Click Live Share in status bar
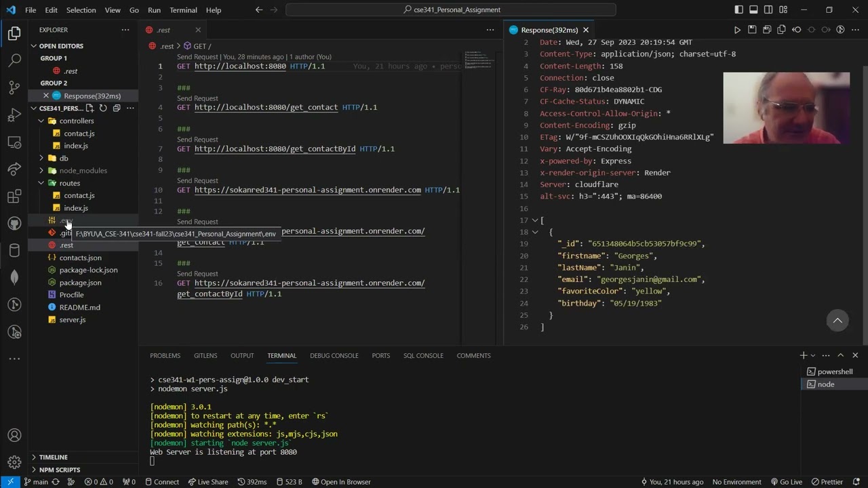 (x=207, y=482)
